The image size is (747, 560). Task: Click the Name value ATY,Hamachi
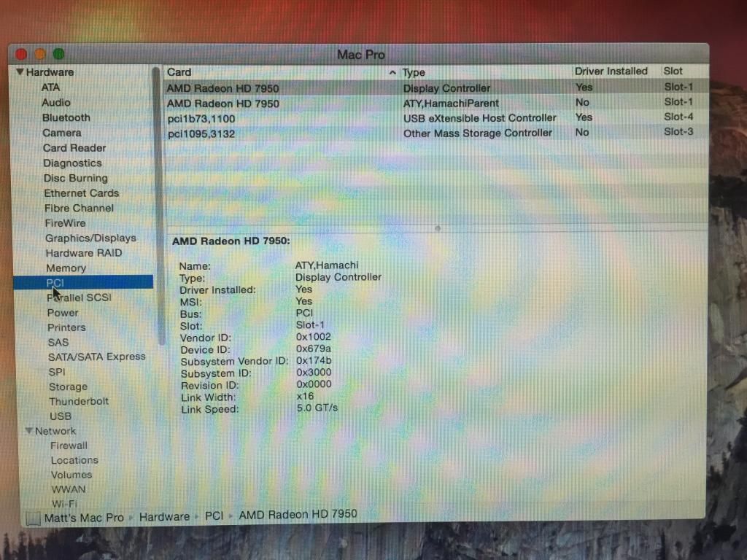[x=327, y=265]
